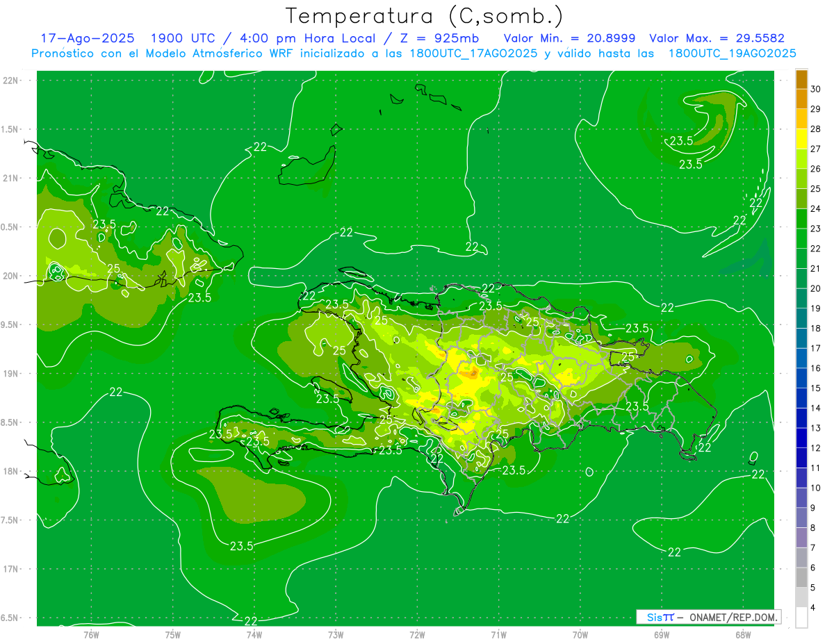Click the '76W' longitude axis label
Viewport: 834px width, 644px height.
[91, 634]
